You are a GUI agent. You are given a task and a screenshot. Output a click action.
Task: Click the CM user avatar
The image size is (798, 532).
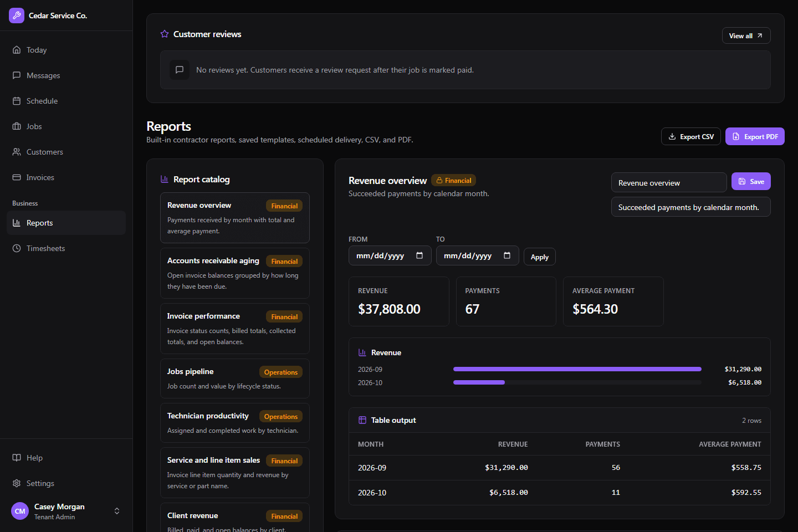(20, 511)
